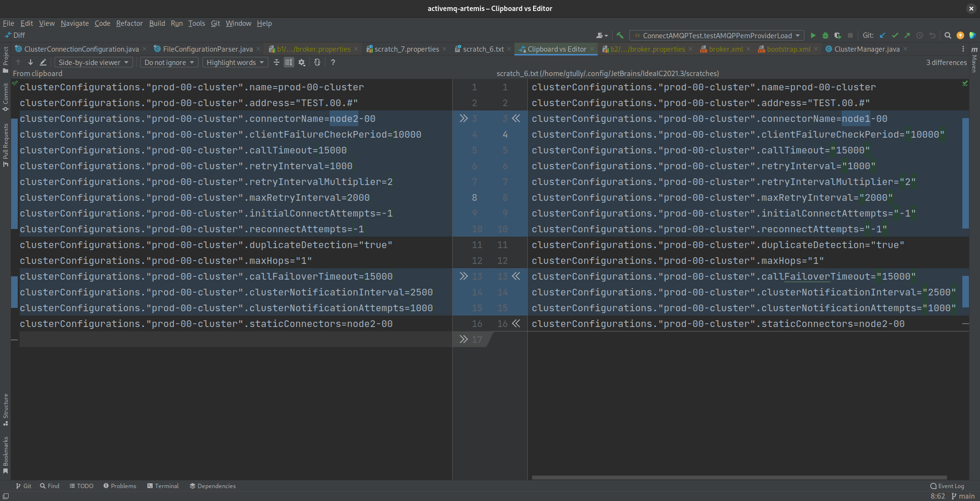Expand the Highlight words dropdown
The image size is (980, 501).
pos(235,62)
